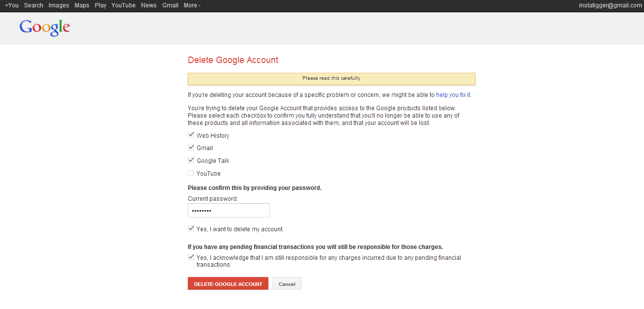Click the Cancel button

[x=287, y=284]
